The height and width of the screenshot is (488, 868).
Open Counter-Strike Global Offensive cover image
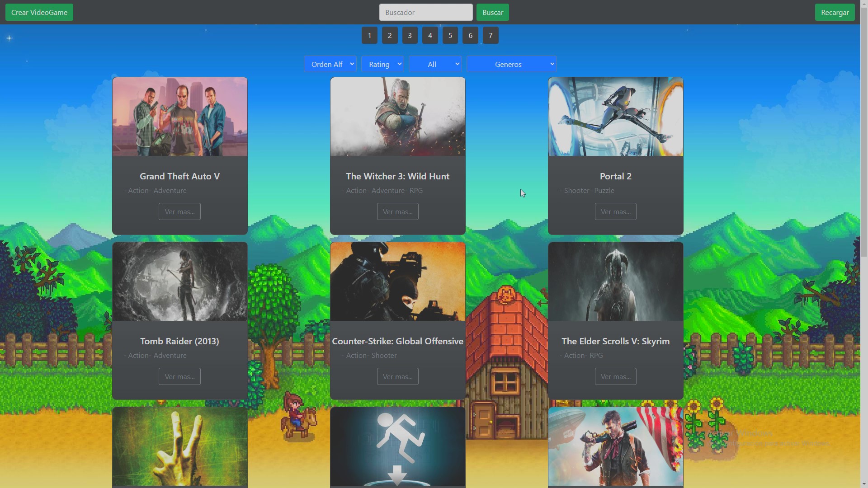(398, 282)
